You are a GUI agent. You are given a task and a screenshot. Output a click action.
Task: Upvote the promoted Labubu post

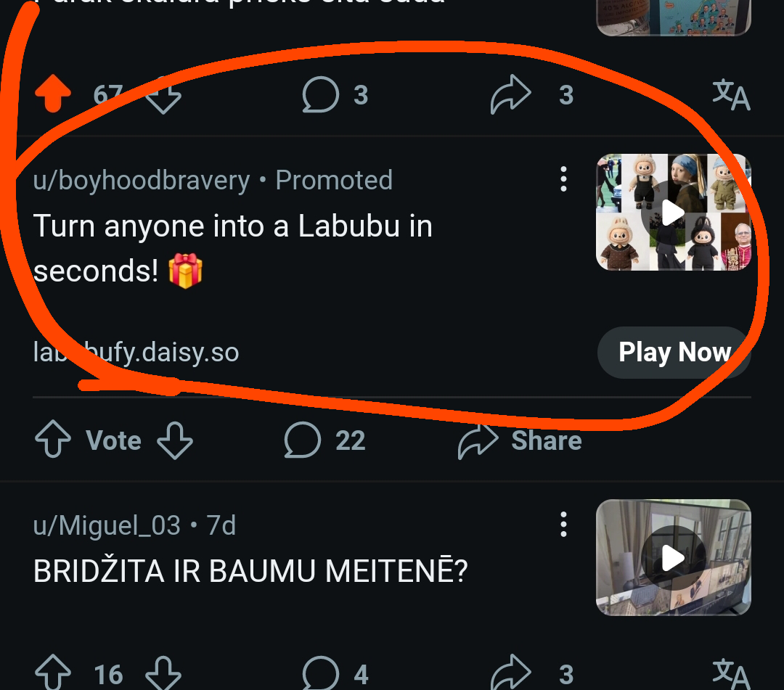pos(53,440)
